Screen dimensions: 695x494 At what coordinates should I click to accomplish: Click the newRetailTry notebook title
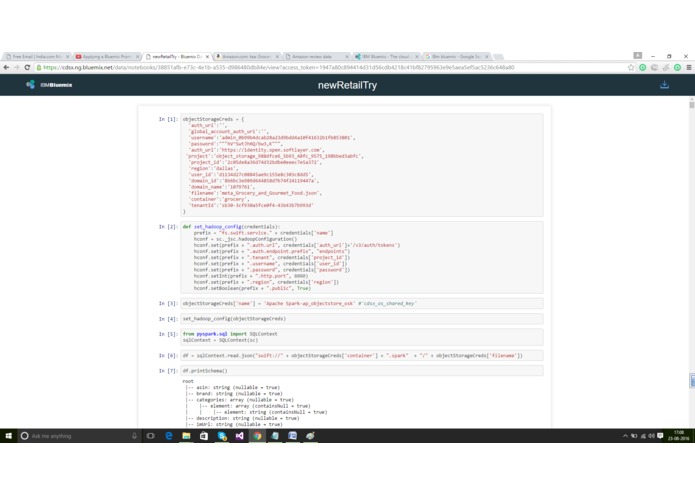point(348,86)
